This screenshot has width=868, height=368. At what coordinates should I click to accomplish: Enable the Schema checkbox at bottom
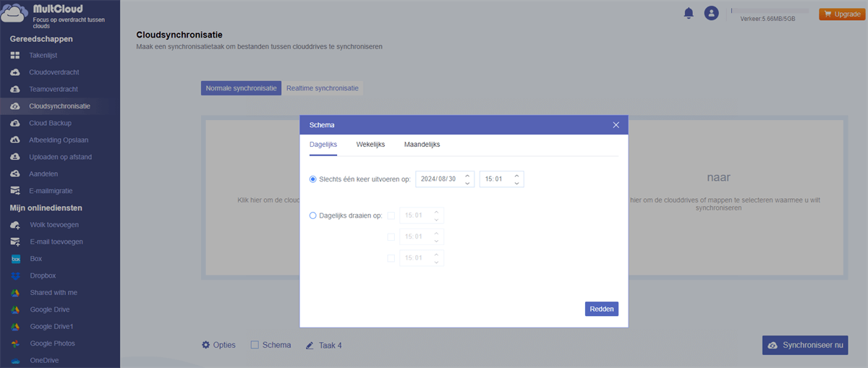pyautogui.click(x=255, y=346)
